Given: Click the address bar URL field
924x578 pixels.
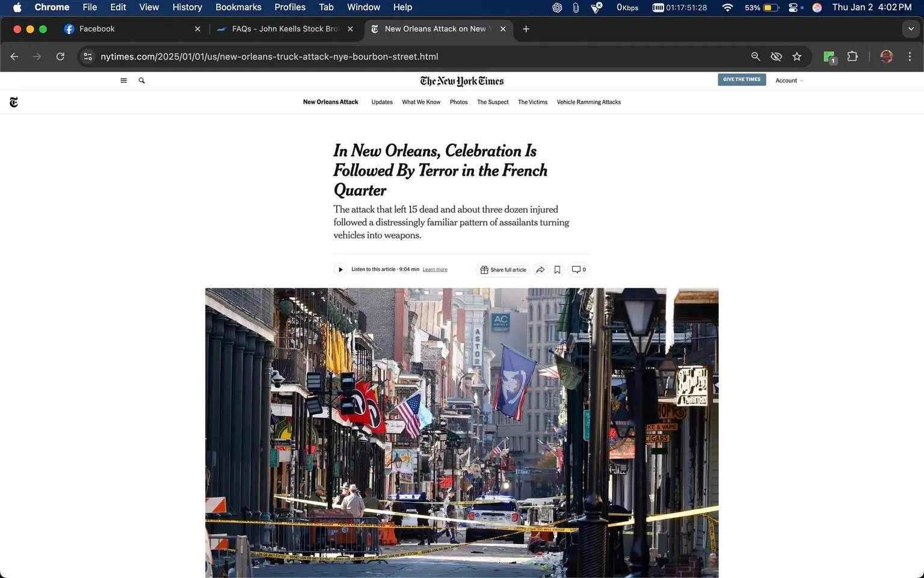Looking at the screenshot, I should tap(269, 56).
